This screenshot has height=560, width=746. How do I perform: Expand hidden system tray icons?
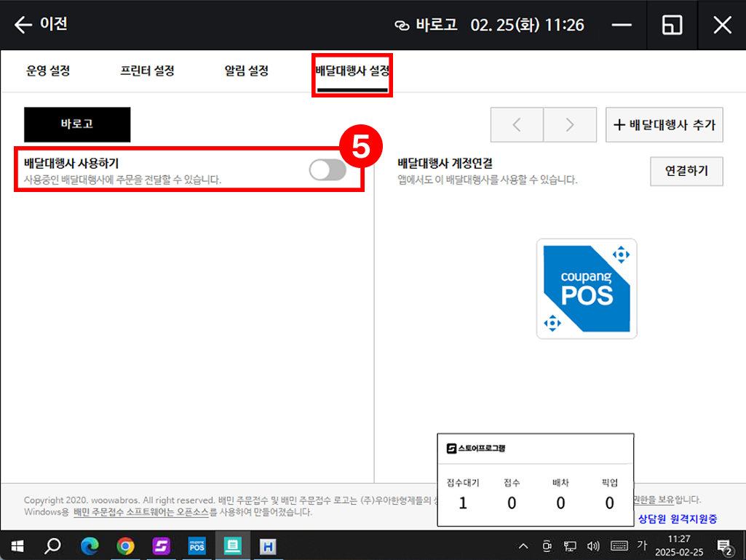(523, 545)
